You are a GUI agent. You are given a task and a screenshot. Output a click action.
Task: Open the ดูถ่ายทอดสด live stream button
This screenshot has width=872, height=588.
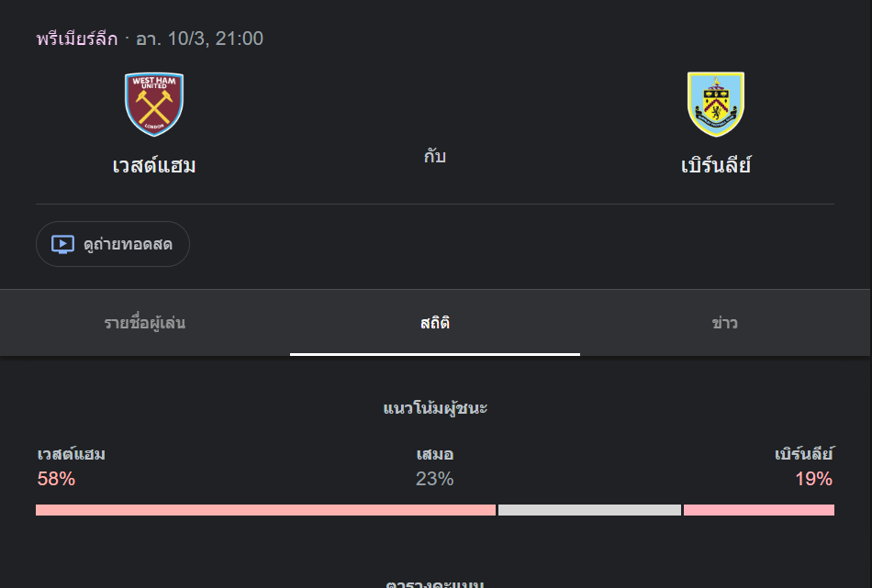coord(112,243)
